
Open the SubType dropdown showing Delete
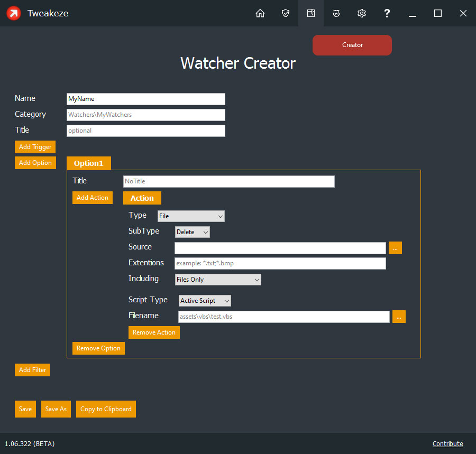[x=192, y=231]
